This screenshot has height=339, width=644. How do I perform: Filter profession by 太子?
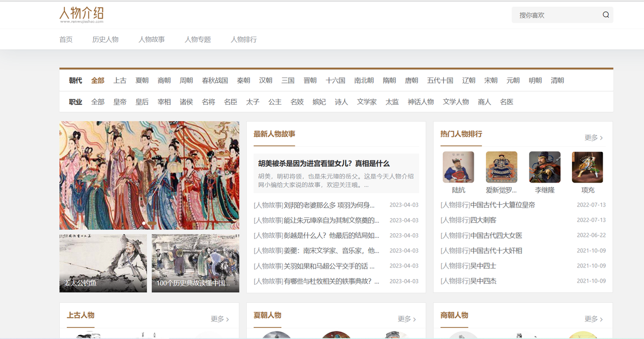(x=253, y=102)
